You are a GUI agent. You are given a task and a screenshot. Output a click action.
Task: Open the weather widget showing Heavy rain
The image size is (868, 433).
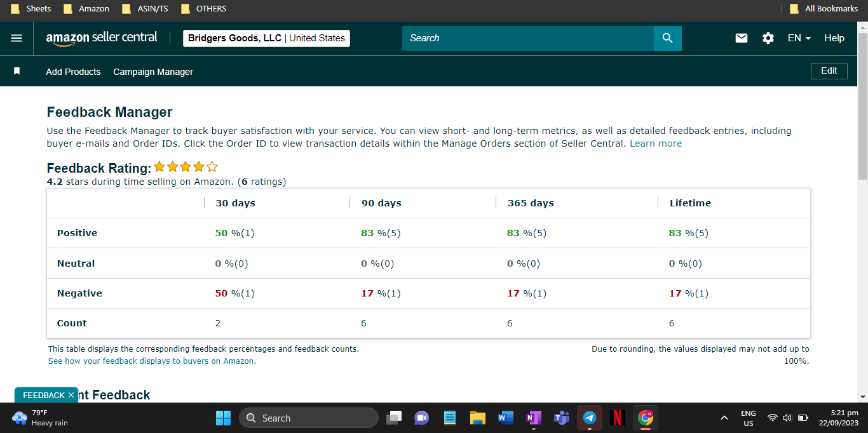[x=40, y=418]
